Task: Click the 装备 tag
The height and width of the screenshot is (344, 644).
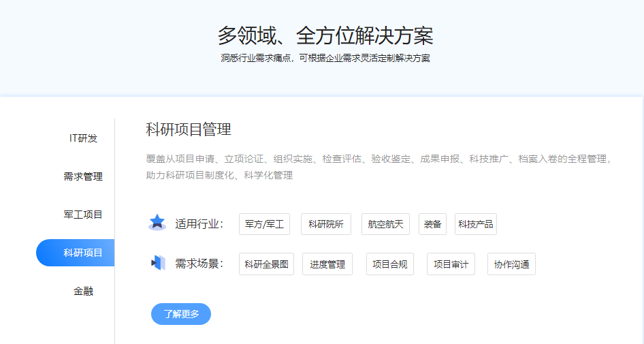Action: coord(432,224)
